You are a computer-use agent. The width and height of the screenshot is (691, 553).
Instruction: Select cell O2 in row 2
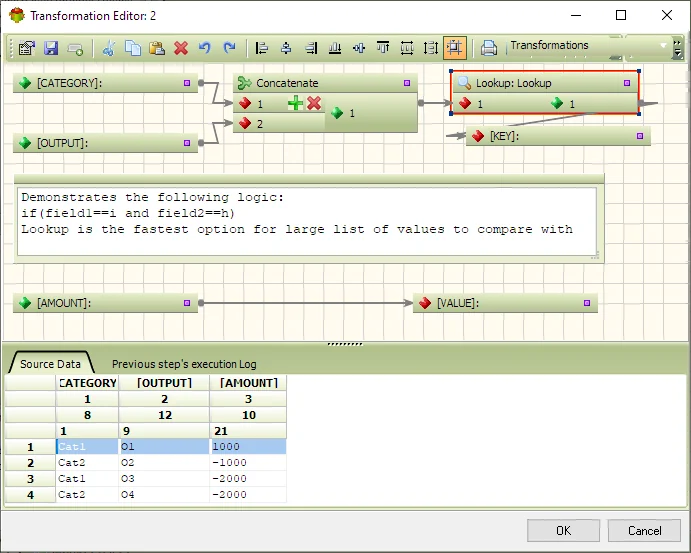[164, 463]
